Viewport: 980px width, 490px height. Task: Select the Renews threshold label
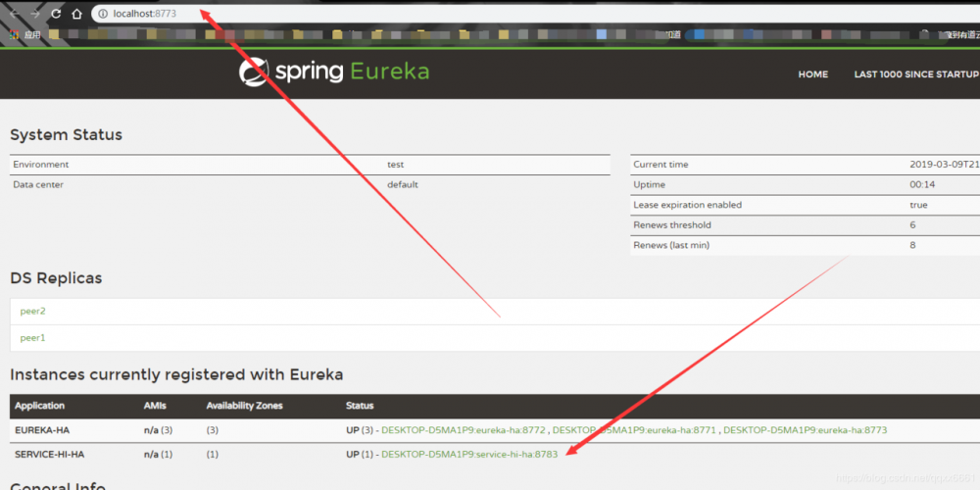coord(672,225)
